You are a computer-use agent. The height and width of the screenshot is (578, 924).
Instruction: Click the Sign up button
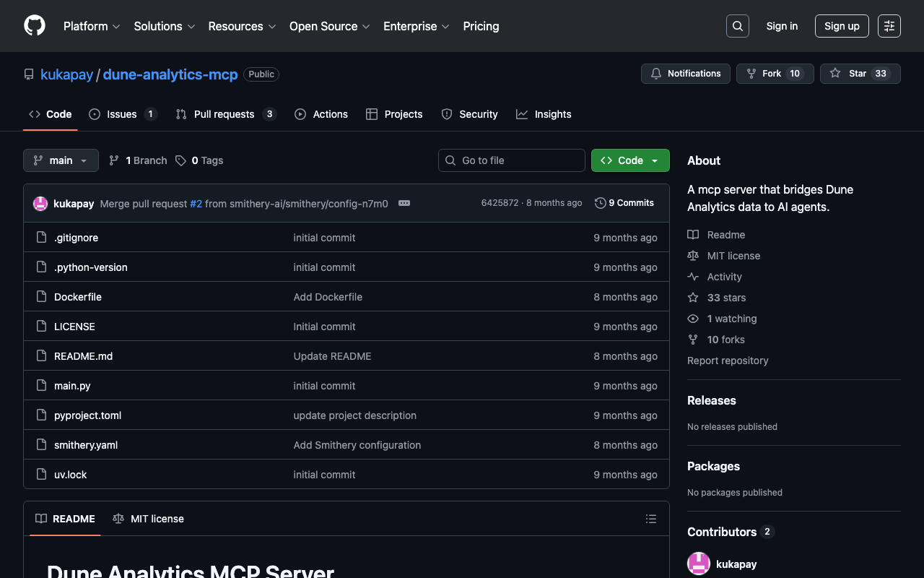842,26
